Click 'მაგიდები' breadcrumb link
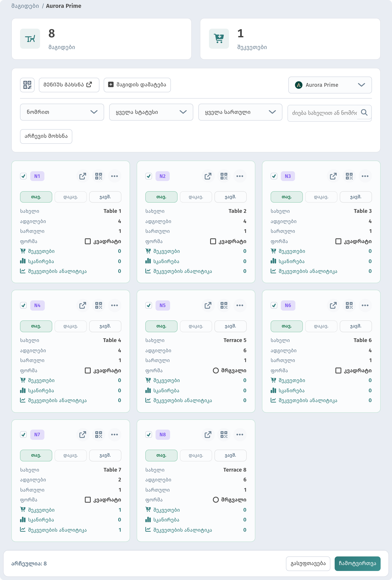Viewport: 392px width, 580px height. tap(25, 6)
